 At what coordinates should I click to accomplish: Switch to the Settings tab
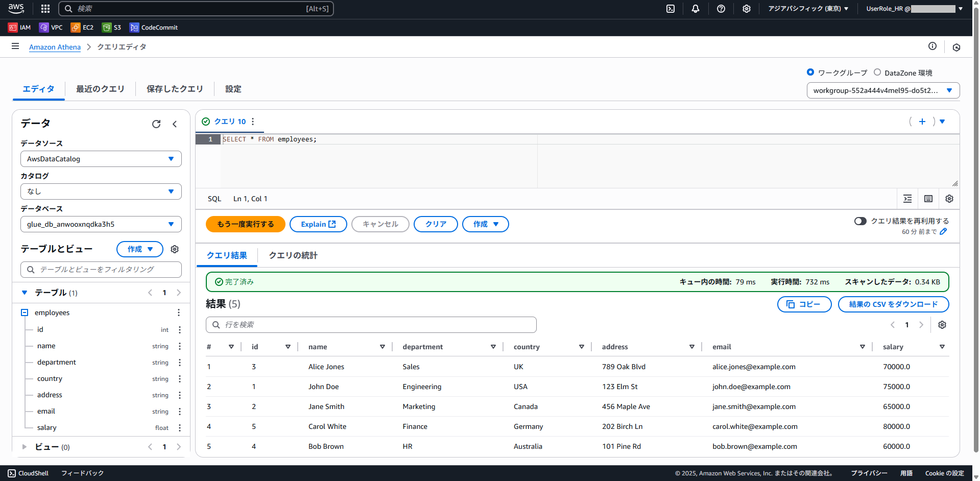(233, 89)
